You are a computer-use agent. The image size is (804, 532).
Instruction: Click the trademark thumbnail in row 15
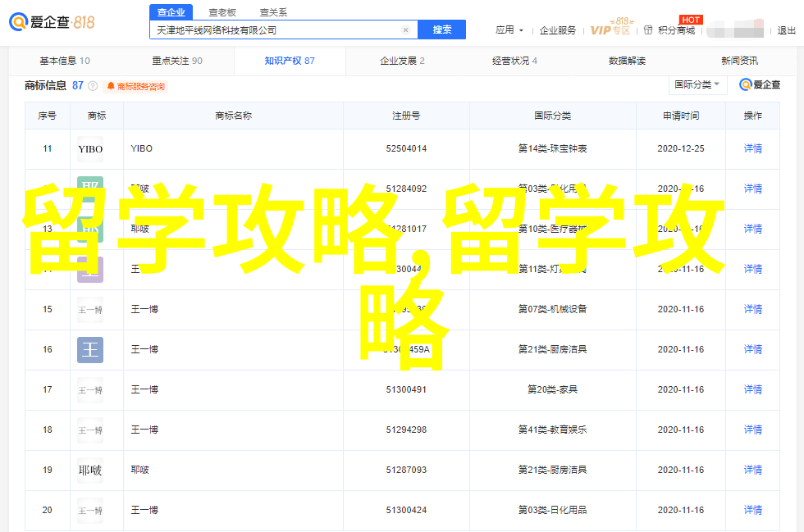(90, 310)
